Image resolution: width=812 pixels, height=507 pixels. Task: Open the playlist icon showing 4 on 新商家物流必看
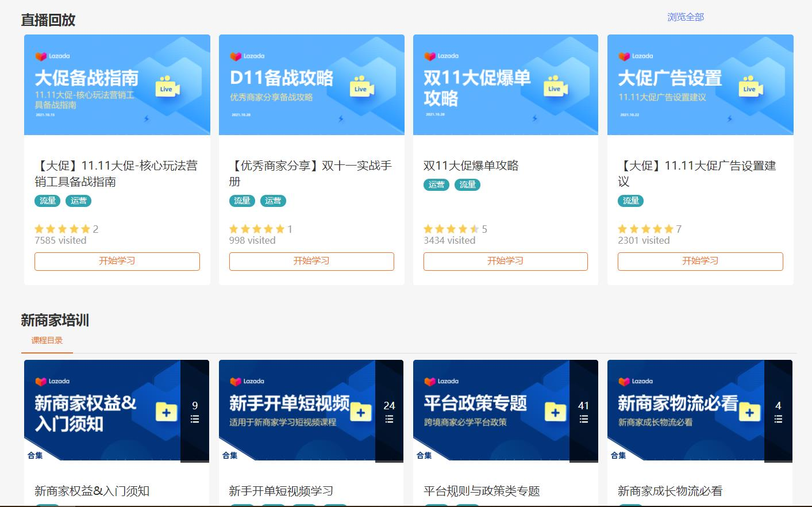click(778, 413)
